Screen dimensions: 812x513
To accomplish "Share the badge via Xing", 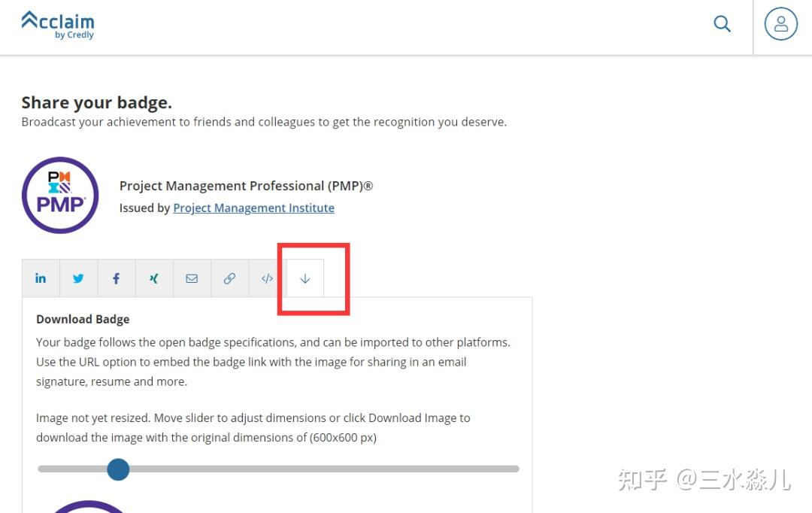I will coord(153,278).
